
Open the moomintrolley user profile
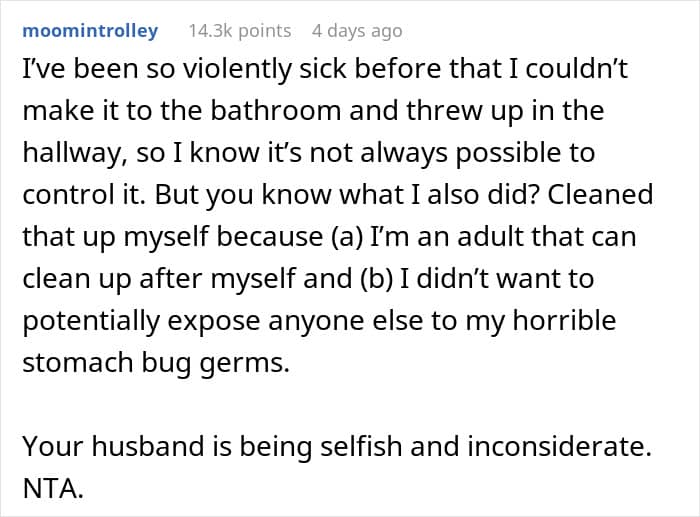click(x=90, y=31)
